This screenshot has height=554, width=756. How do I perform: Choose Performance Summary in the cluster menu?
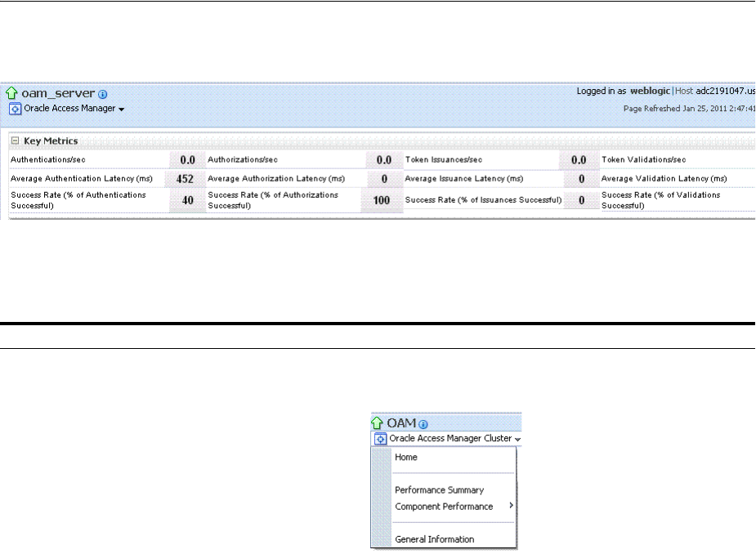(x=439, y=490)
